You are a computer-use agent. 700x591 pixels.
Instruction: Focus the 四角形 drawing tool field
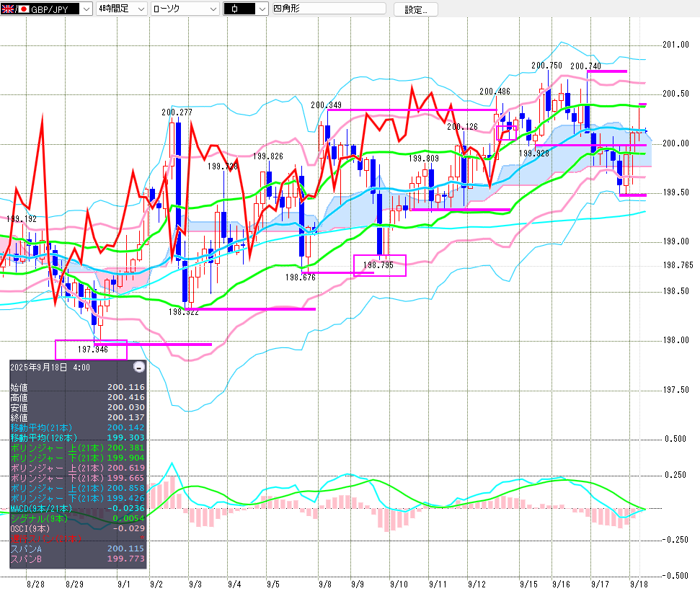click(328, 9)
